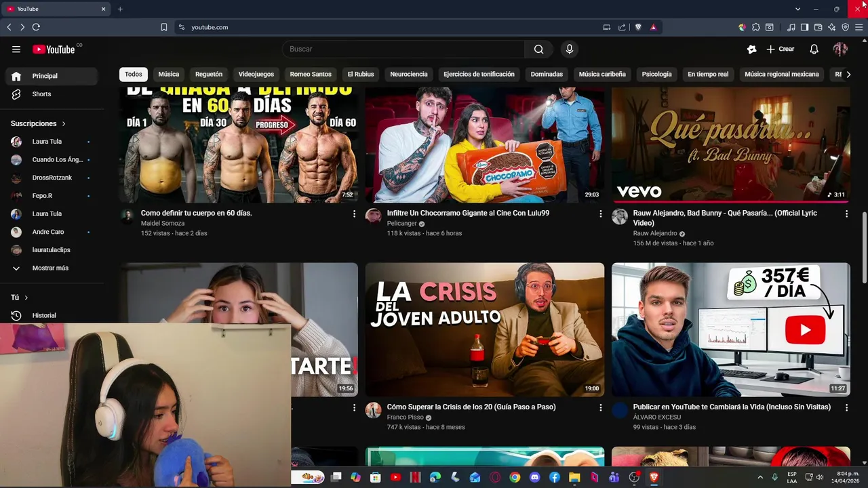Open Historial in the sidebar
This screenshot has height=488, width=868.
coord(51,315)
